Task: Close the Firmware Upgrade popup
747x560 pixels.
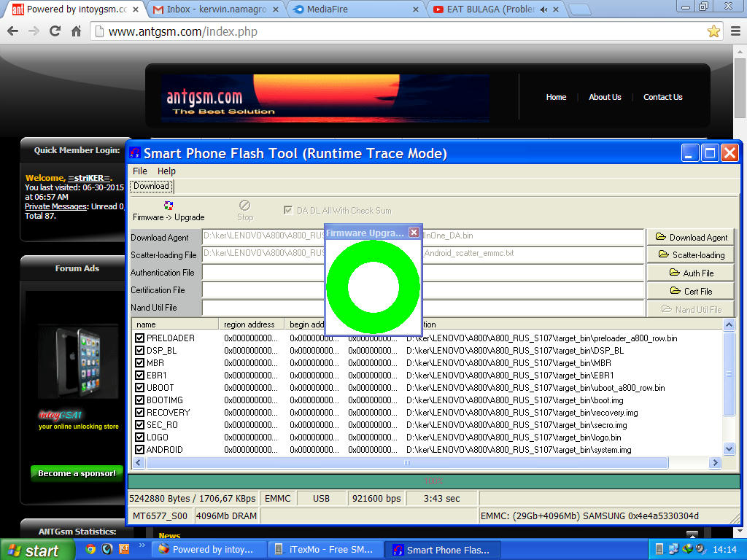Action: (x=414, y=233)
